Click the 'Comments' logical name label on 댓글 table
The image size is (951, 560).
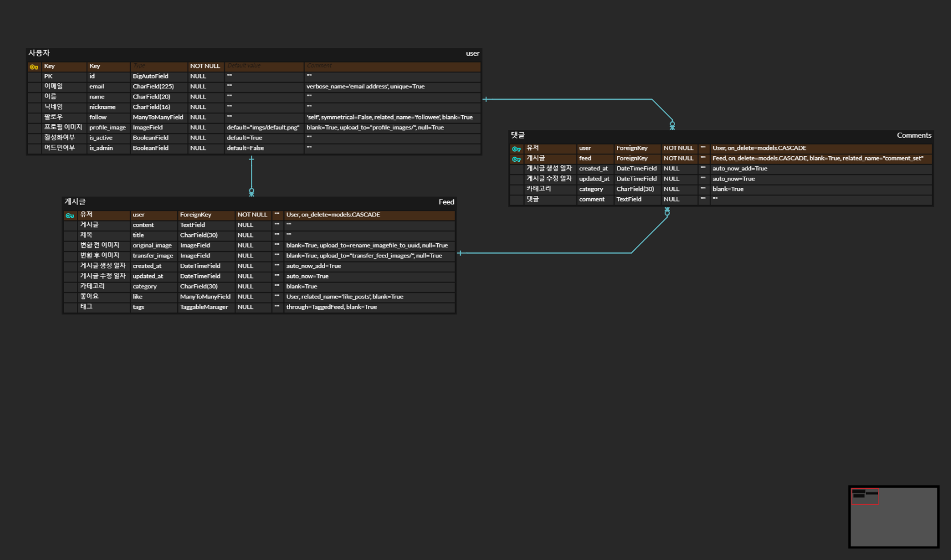tap(913, 136)
